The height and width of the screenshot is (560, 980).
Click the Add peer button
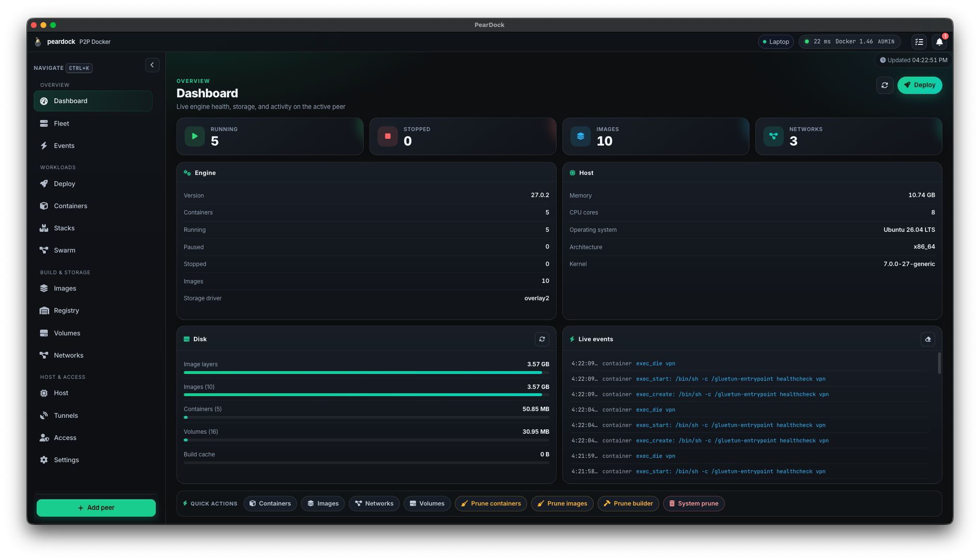[96, 507]
